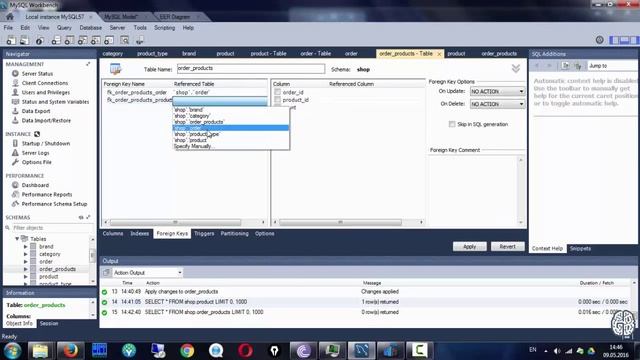The height and width of the screenshot is (360, 640).
Task: Click the Table Name input field
Action: tap(251, 69)
